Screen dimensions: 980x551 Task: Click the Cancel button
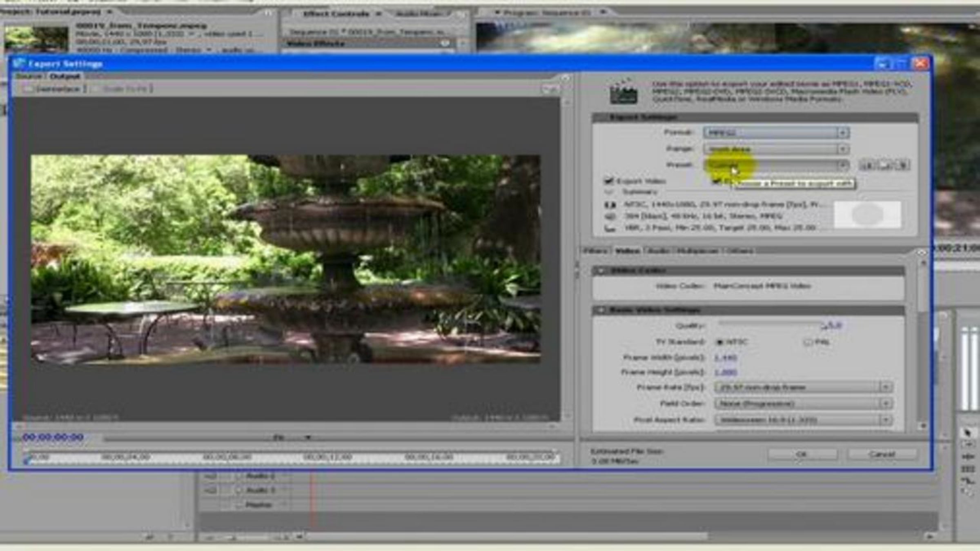coord(882,454)
